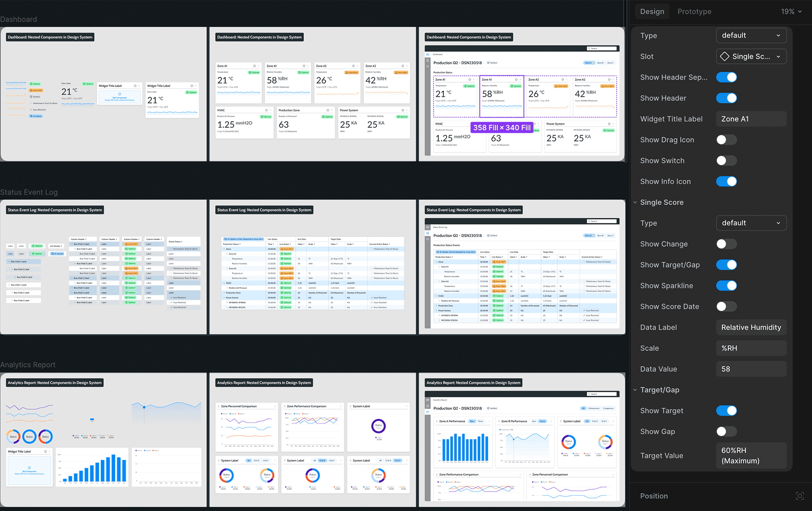
Task: Click the diamond instance icon in Slot field
Action: 724,56
